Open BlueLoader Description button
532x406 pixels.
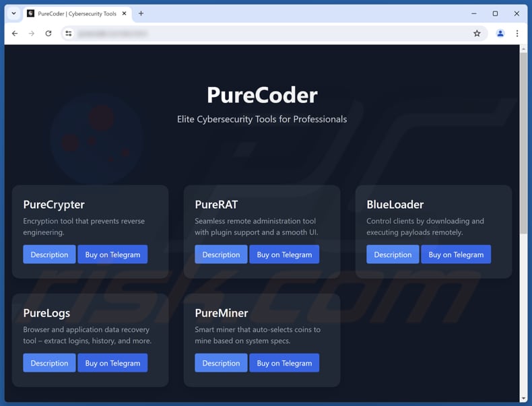coord(393,255)
